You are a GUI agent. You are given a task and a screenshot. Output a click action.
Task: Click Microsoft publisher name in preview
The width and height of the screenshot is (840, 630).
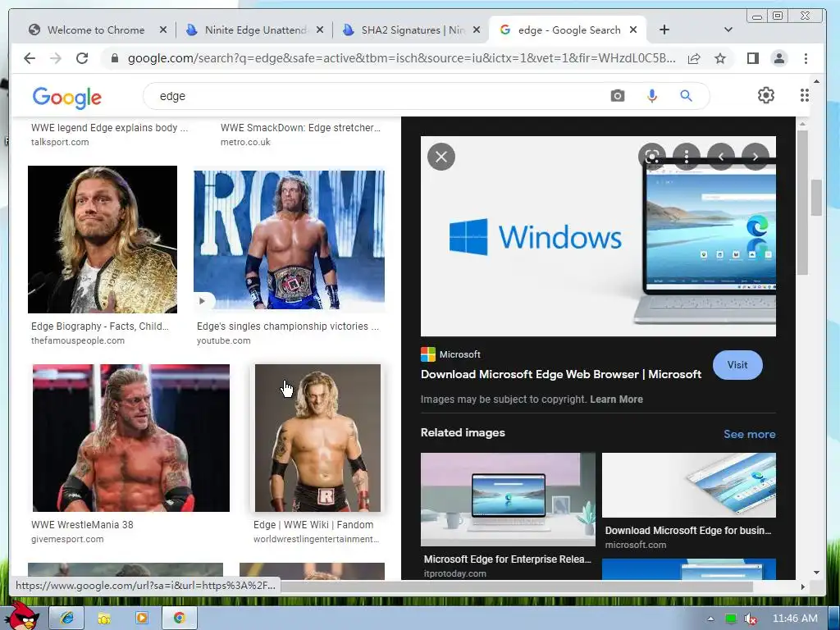(459, 354)
